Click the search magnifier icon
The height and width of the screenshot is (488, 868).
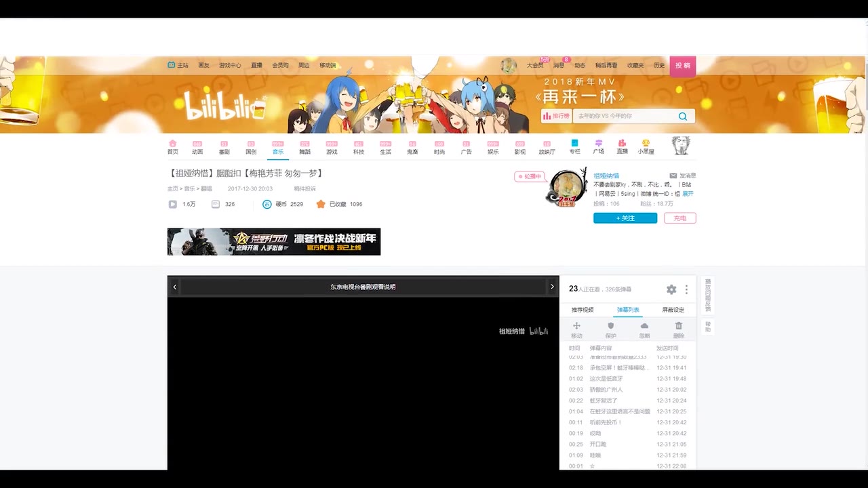click(x=683, y=116)
